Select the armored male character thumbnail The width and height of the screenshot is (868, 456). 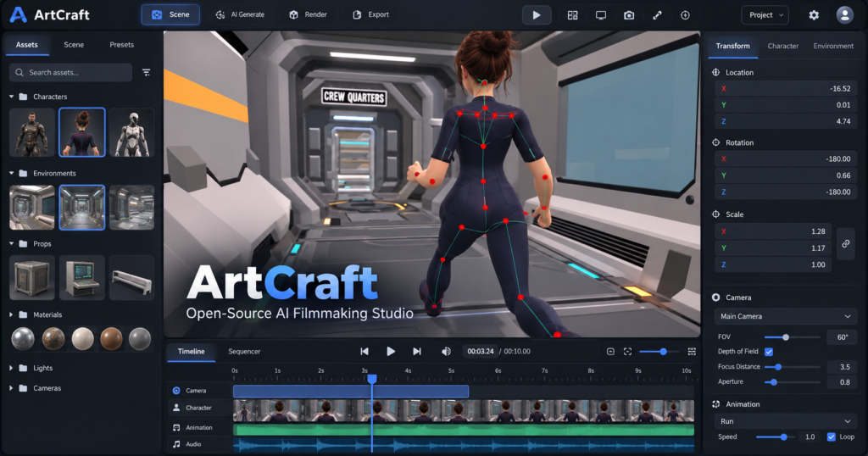tap(32, 132)
